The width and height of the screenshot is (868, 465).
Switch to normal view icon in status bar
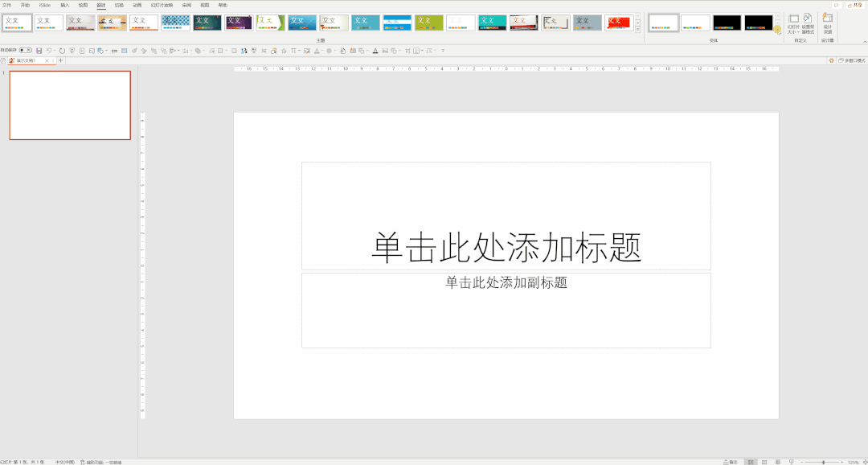tap(751, 462)
